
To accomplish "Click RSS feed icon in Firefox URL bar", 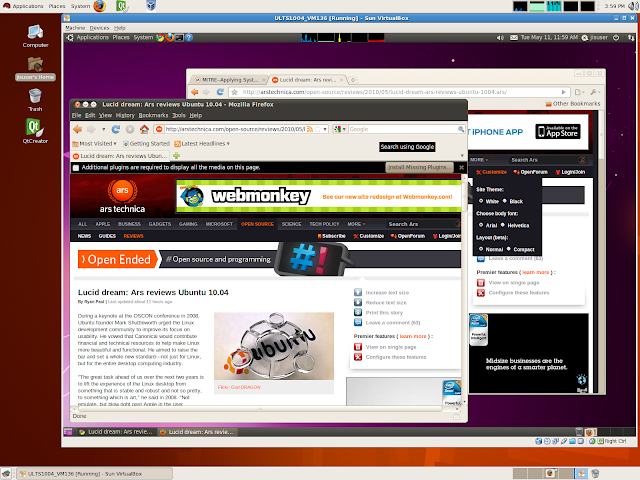I will click(310, 129).
